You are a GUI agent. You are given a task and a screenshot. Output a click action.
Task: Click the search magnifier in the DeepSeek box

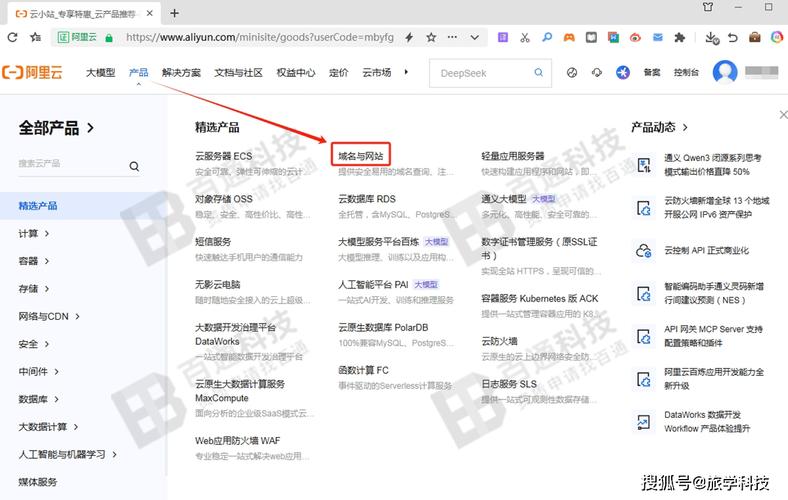click(539, 73)
